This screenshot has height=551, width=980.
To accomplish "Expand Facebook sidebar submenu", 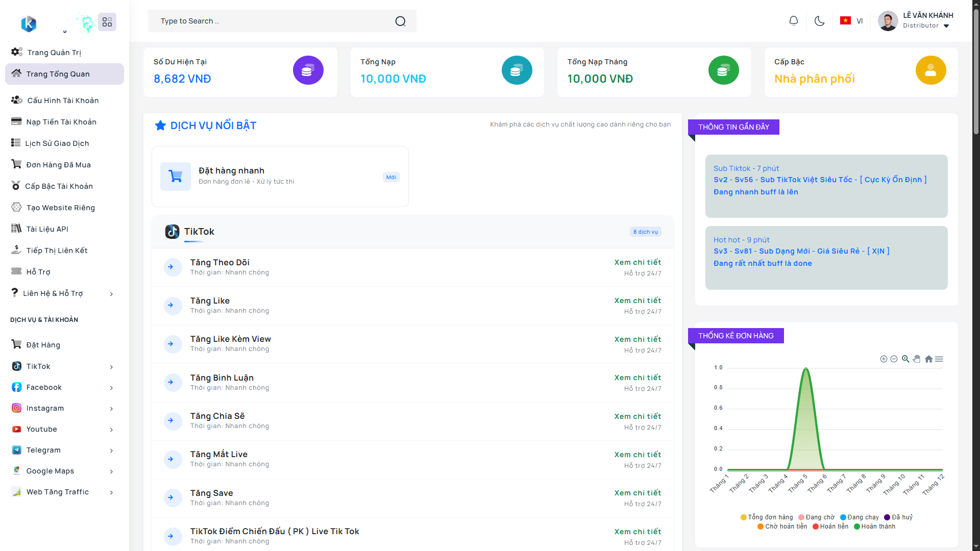I will click(111, 388).
